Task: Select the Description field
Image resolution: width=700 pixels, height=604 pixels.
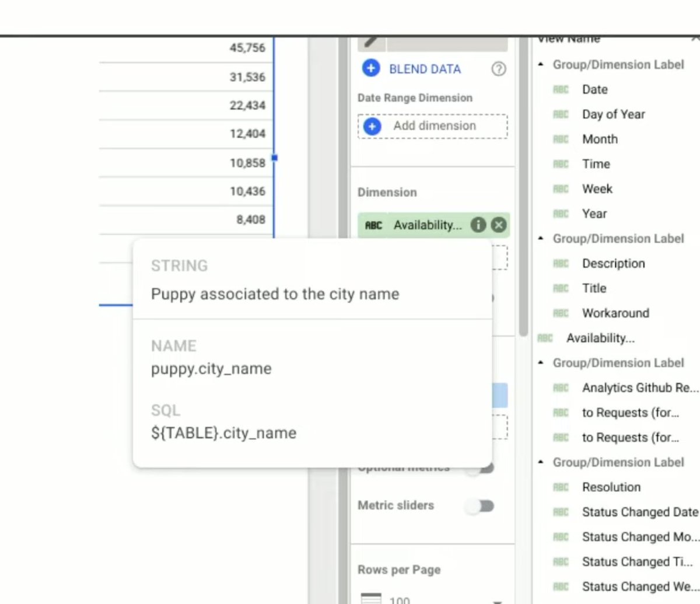Action: tap(614, 264)
